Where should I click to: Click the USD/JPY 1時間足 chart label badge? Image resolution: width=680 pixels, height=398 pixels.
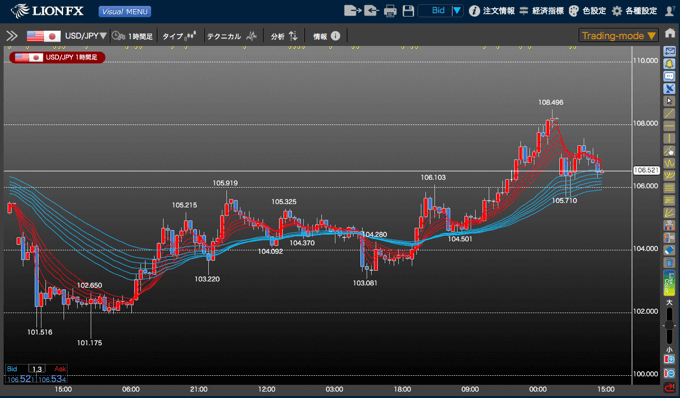[x=57, y=57]
